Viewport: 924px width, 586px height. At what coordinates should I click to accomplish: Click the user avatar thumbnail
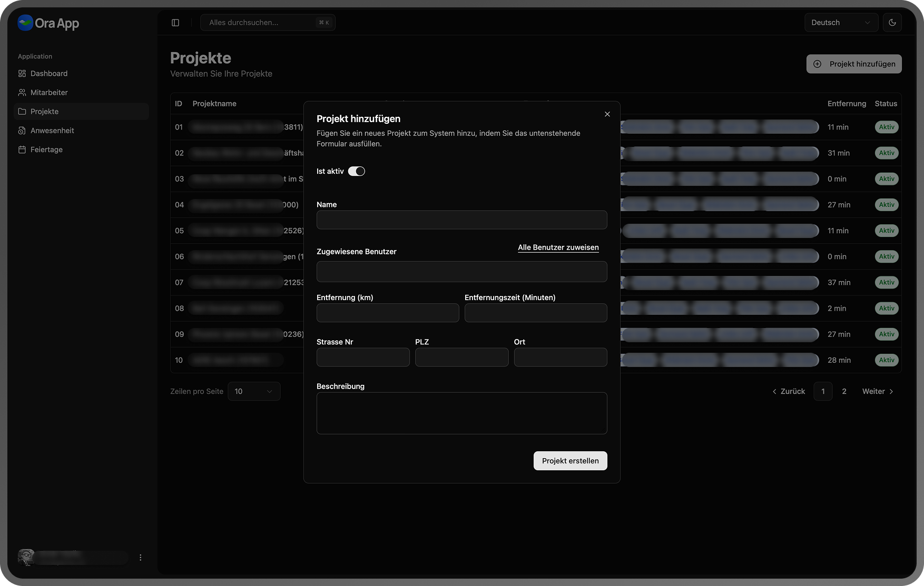pyautogui.click(x=26, y=557)
